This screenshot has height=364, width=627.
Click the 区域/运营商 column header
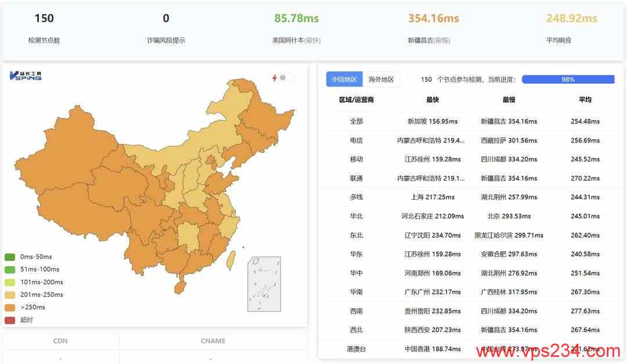(x=356, y=100)
